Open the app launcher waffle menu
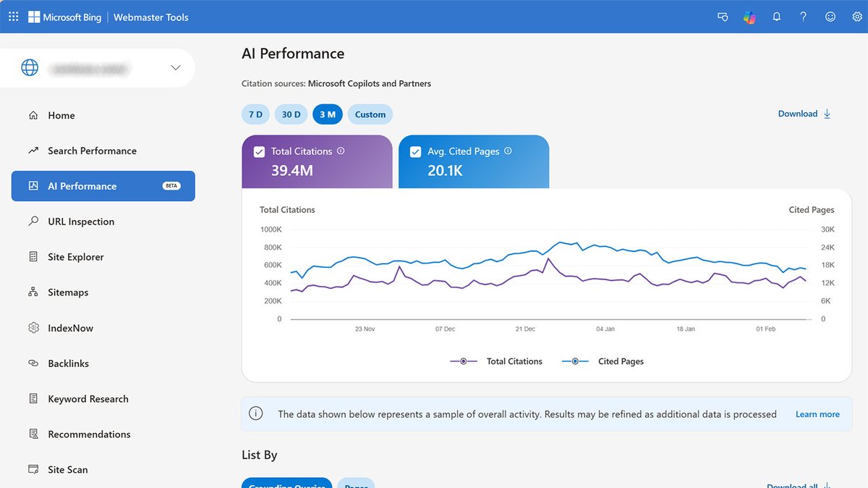Viewport: 868px width, 488px height. [13, 16]
